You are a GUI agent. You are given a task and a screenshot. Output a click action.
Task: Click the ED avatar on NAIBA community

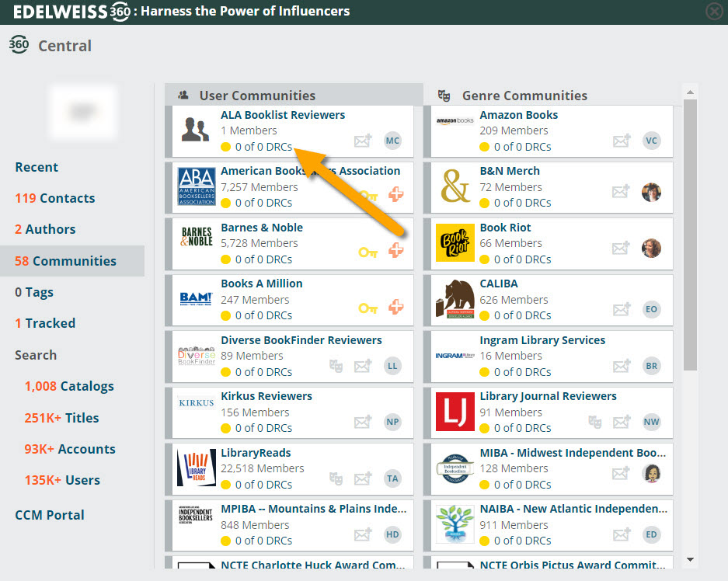click(651, 534)
